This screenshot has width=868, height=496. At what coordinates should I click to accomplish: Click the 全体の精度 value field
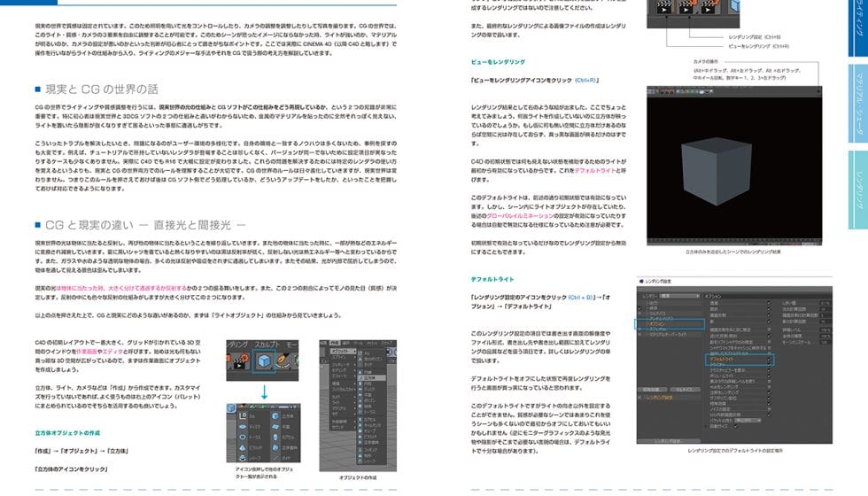(825, 336)
